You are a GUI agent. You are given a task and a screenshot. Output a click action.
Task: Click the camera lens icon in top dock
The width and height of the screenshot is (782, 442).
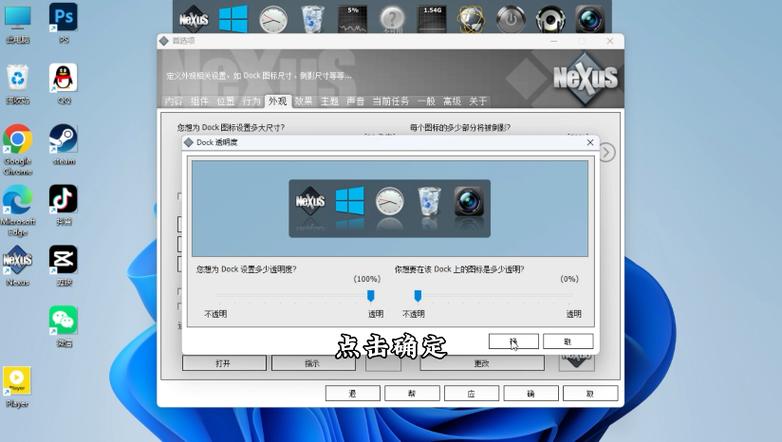click(589, 19)
